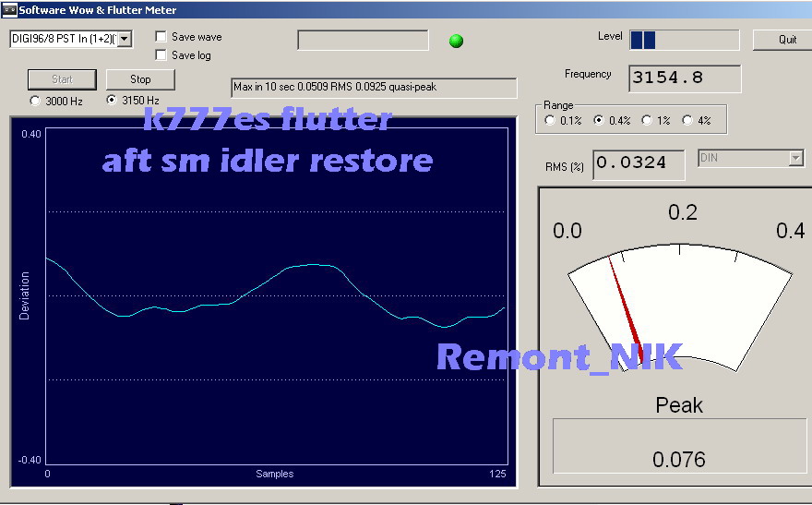Click the Quit button
This screenshot has width=812, height=505.
point(787,40)
